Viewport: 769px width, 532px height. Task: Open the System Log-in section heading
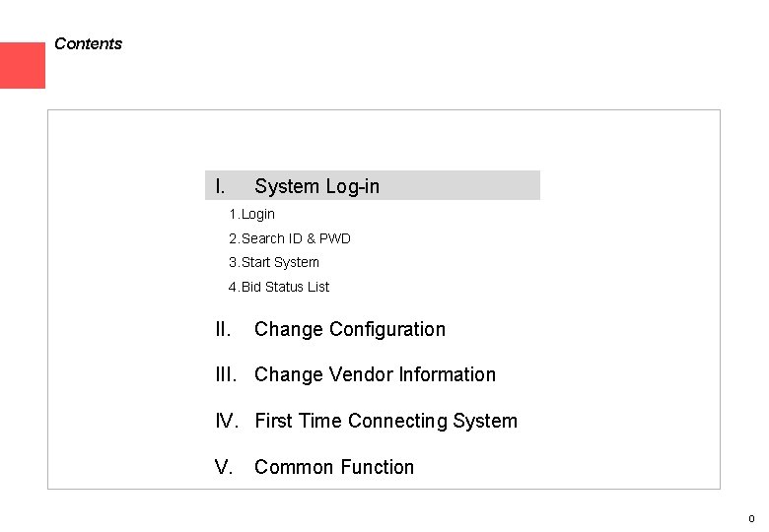click(x=316, y=186)
